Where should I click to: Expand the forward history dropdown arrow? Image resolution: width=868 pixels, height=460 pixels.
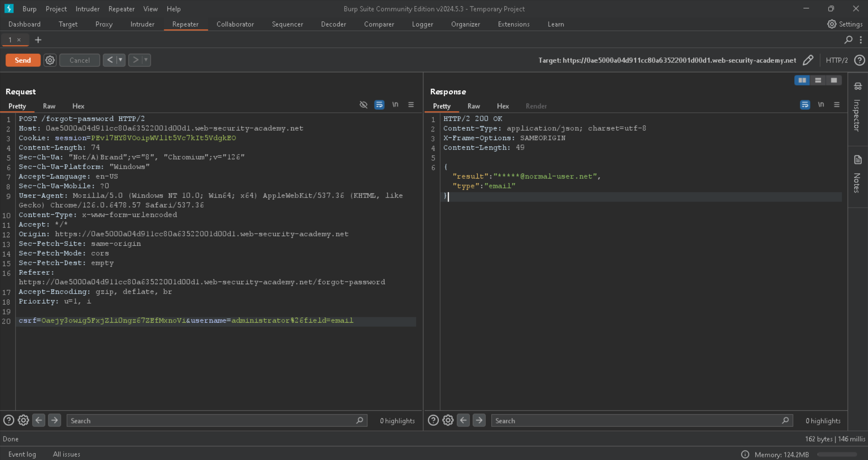click(146, 60)
